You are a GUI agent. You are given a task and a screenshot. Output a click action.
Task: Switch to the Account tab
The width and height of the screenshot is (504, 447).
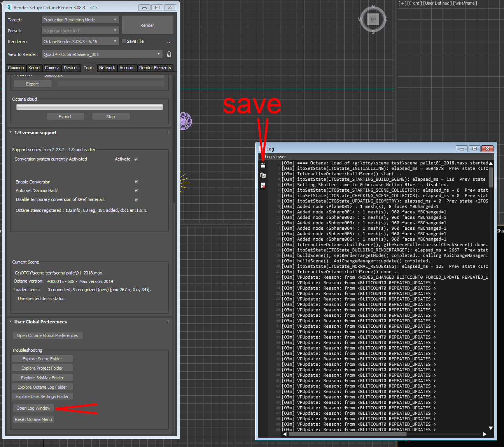[x=127, y=68]
